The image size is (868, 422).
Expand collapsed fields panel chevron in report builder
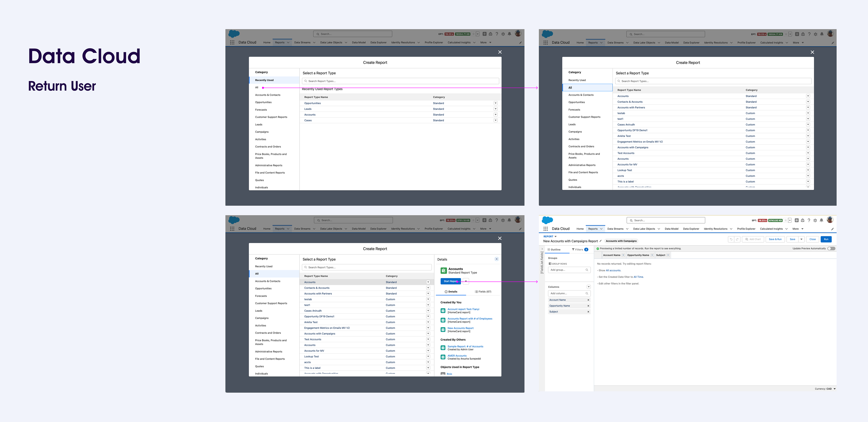(x=542, y=249)
